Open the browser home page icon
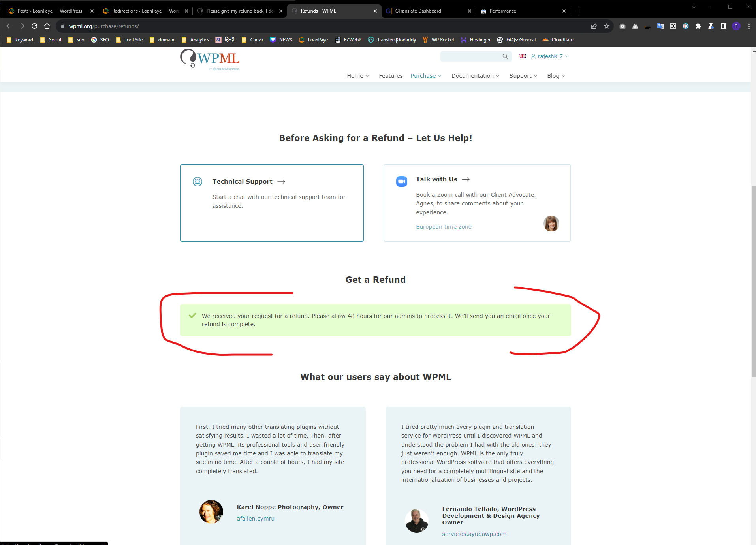 [x=47, y=26]
